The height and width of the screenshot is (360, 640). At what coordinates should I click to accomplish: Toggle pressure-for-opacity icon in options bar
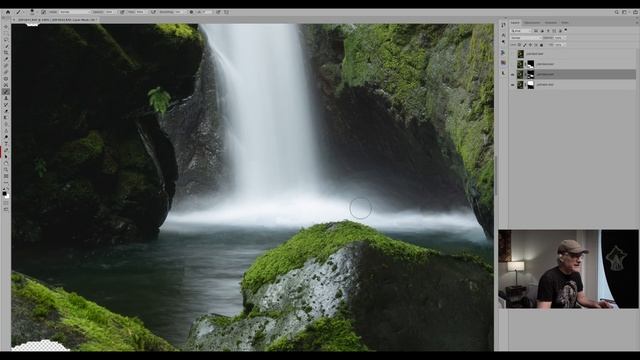(122, 12)
